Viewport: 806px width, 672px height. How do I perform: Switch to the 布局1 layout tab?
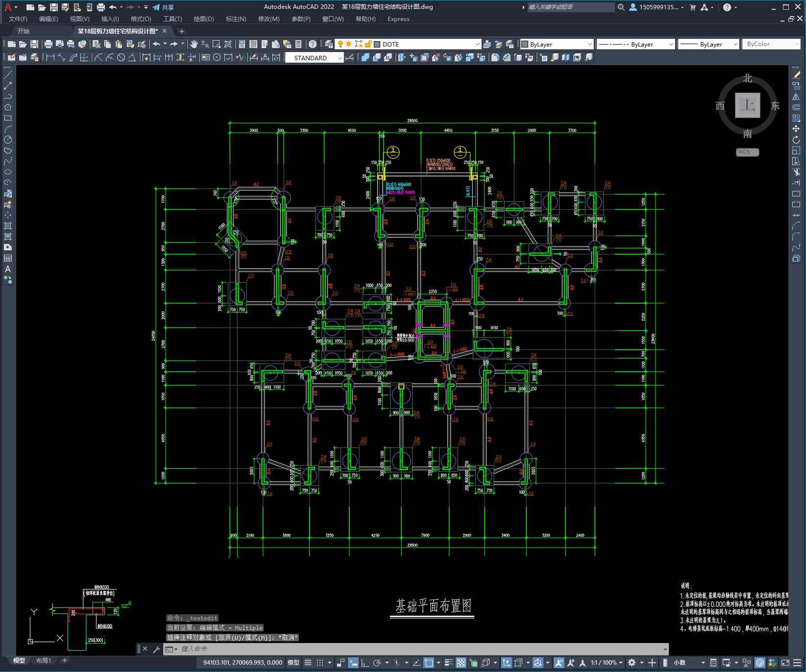[44, 661]
